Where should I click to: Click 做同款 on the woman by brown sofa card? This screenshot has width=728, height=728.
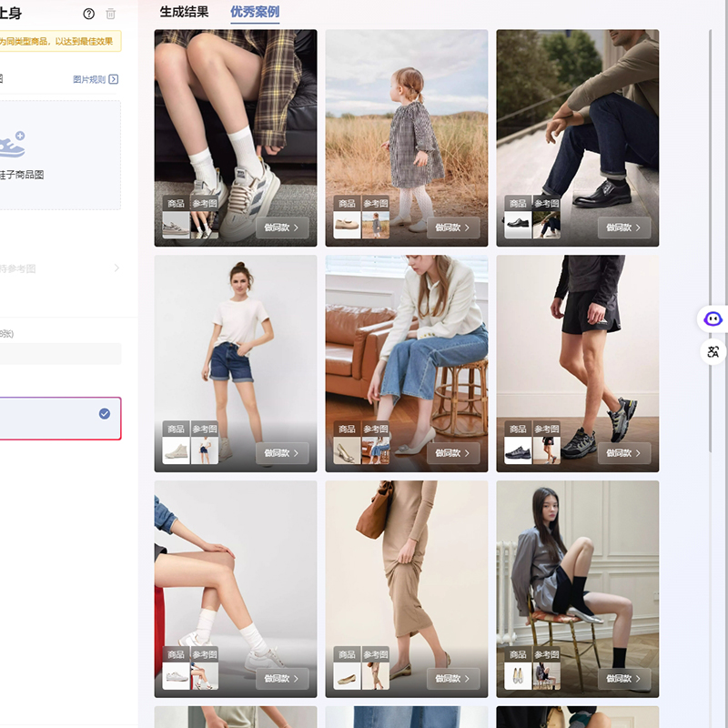coord(453,453)
